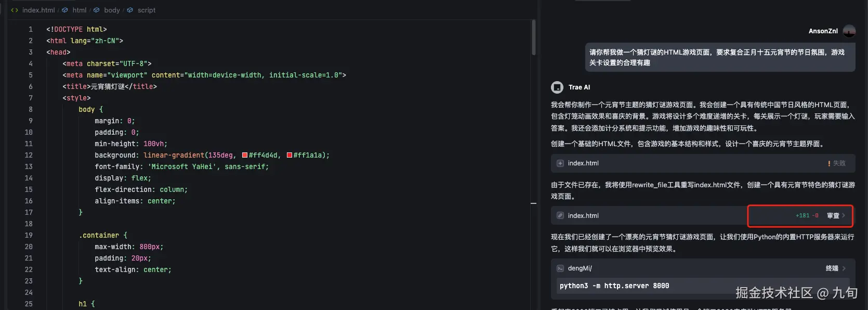Click the index.html file icon in breadcrumb
The image size is (868, 310).
[x=15, y=10]
